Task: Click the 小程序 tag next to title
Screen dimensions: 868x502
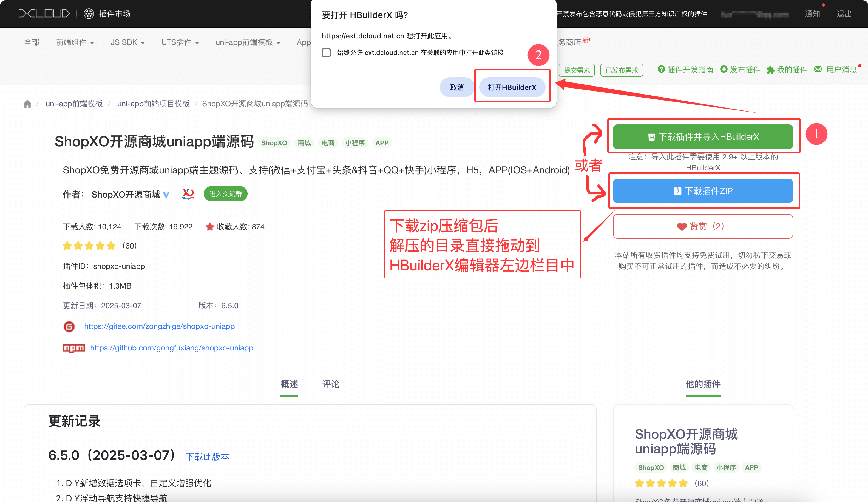Action: tap(355, 143)
